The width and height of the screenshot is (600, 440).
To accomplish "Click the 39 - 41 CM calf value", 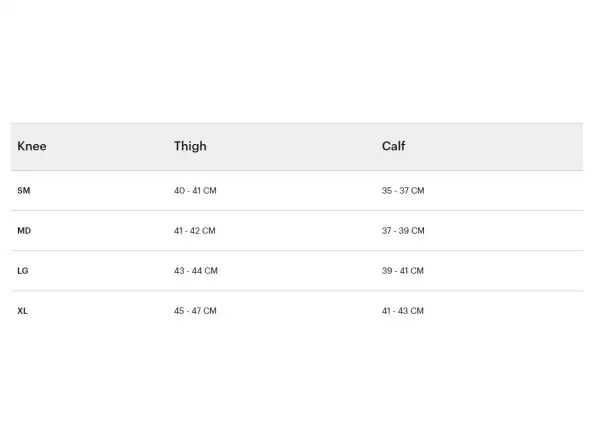I will (x=403, y=271).
